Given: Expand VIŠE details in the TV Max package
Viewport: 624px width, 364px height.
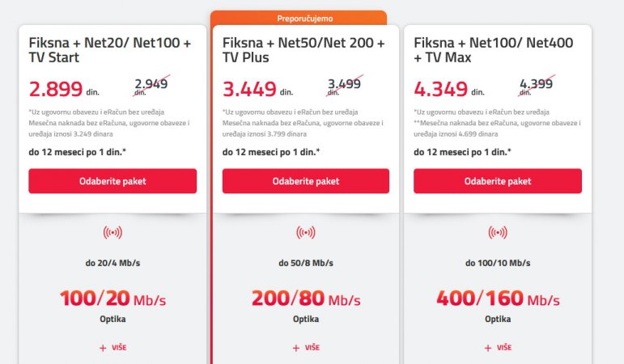Looking at the screenshot, I should click(x=504, y=348).
